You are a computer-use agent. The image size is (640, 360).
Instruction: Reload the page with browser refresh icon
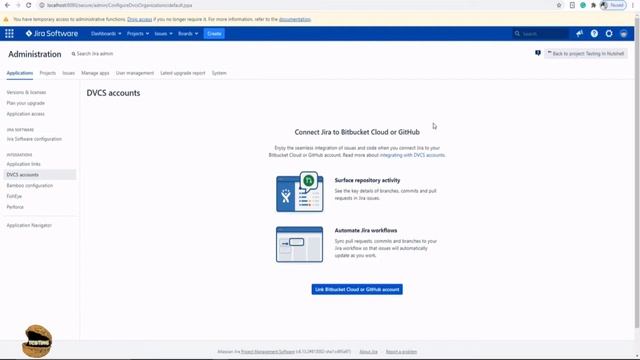pos(29,5)
